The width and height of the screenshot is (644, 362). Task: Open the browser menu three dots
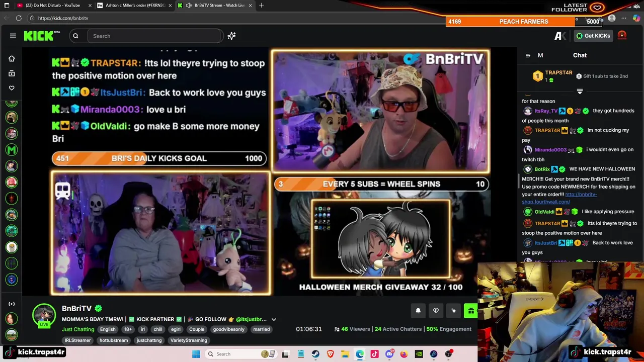click(x=624, y=18)
